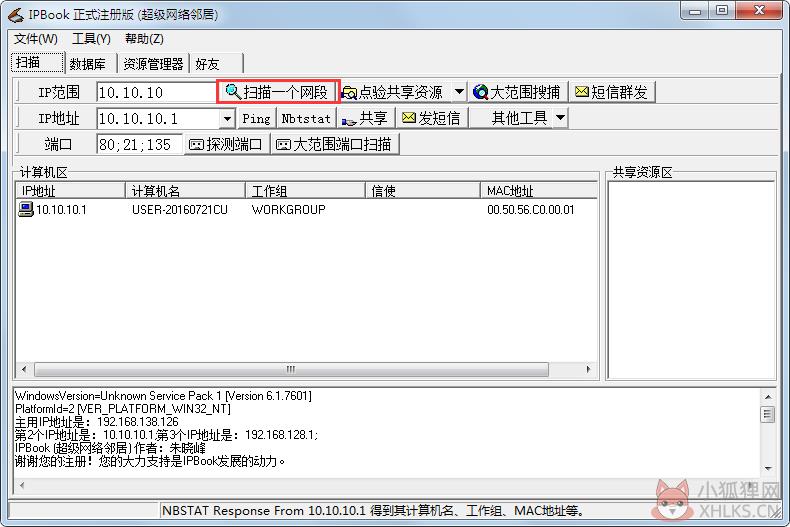The image size is (790, 527).
Task: Click the 主用IP地址是 log line
Action: (97, 422)
